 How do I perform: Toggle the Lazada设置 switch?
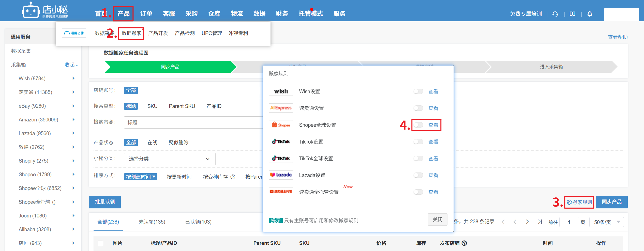(418, 175)
